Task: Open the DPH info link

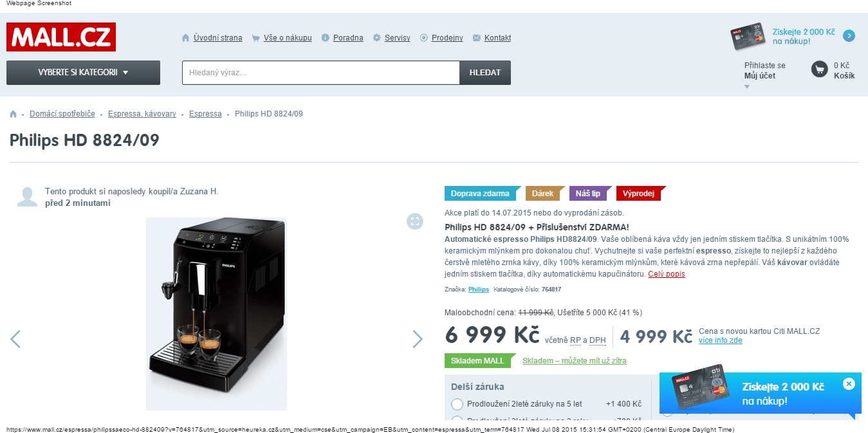Action: point(598,340)
